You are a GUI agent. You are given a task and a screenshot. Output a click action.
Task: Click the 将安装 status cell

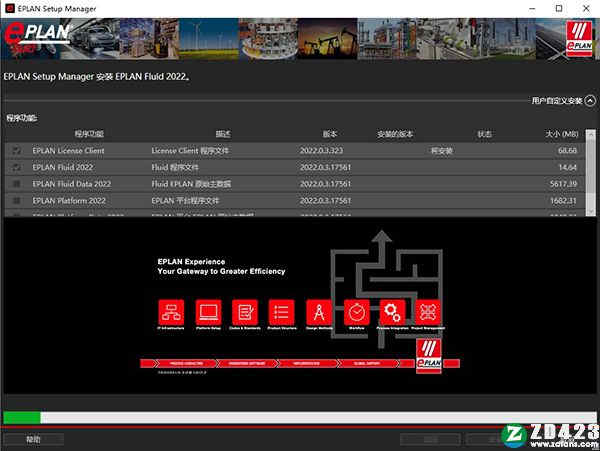pyautogui.click(x=442, y=151)
